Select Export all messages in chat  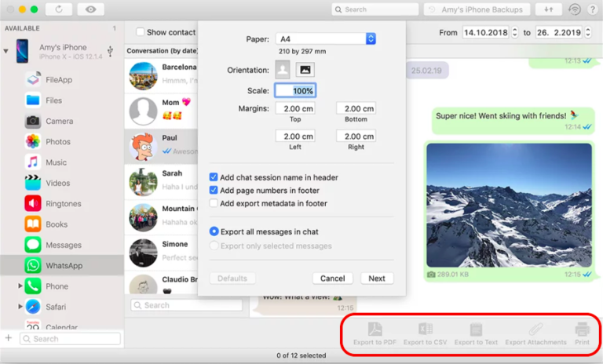[214, 232]
